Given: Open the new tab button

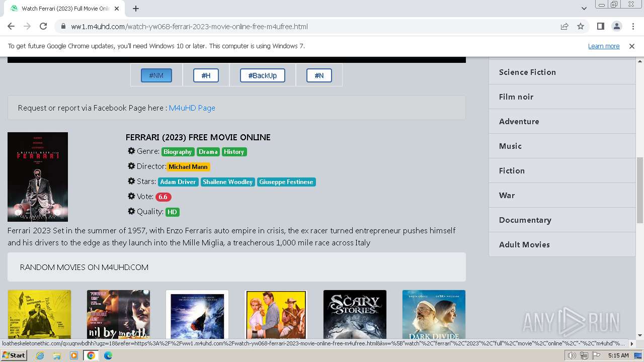Looking at the screenshot, I should pos(136,9).
